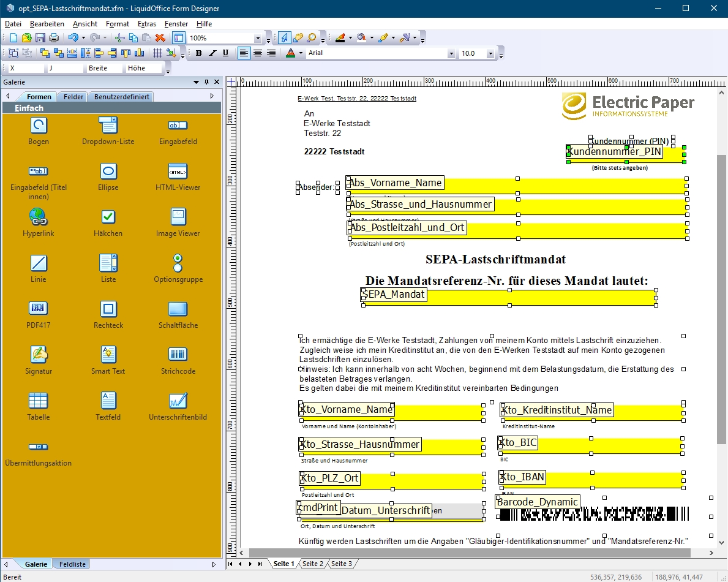The width and height of the screenshot is (728, 582).
Task: Click the New document icon
Action: (13, 38)
